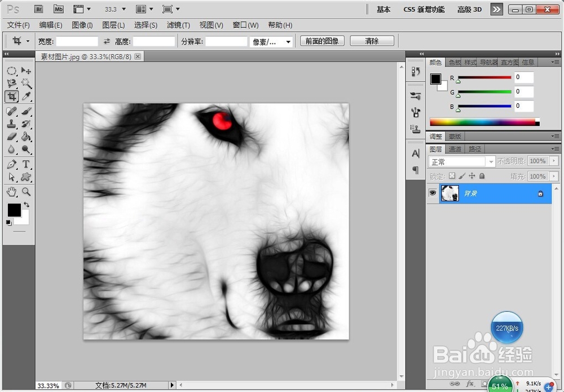Image resolution: width=564 pixels, height=392 pixels.
Task: Select the History Brush tool
Action: point(26,124)
